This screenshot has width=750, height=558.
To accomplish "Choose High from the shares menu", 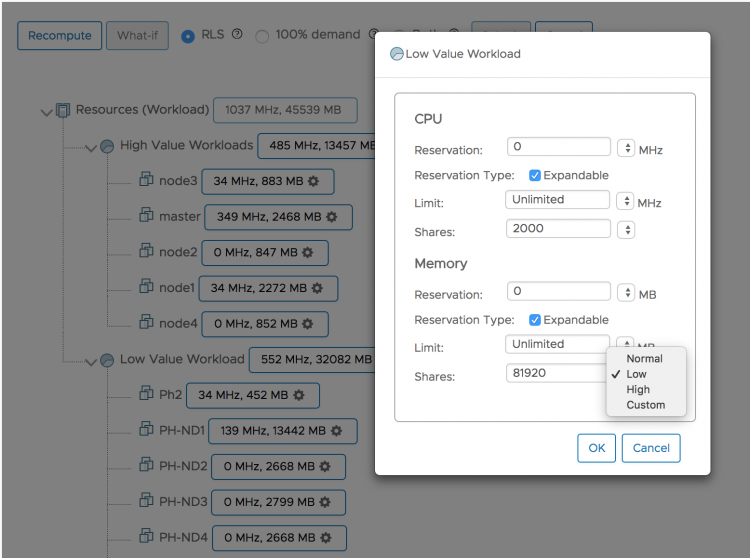I will pyautogui.click(x=638, y=390).
